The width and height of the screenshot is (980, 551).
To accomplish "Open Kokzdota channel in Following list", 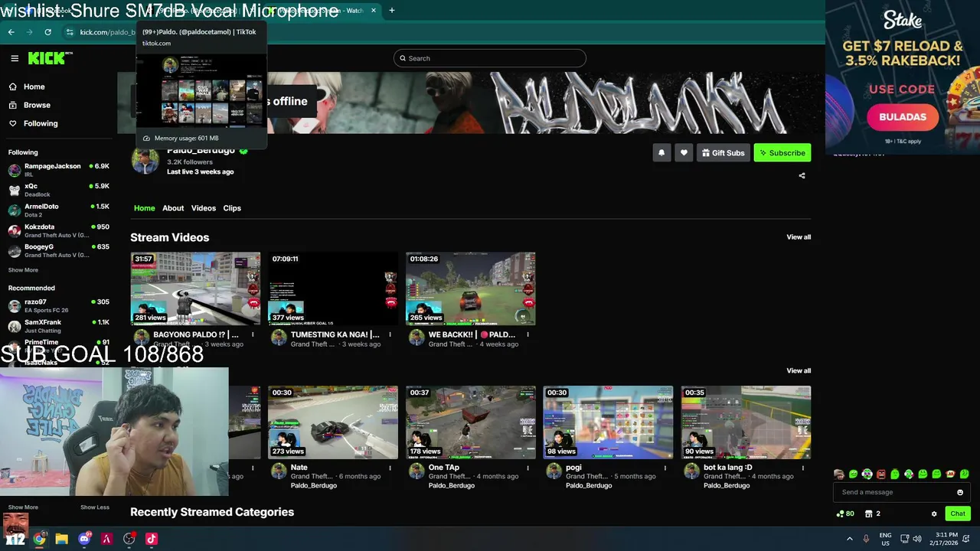I will (x=59, y=230).
